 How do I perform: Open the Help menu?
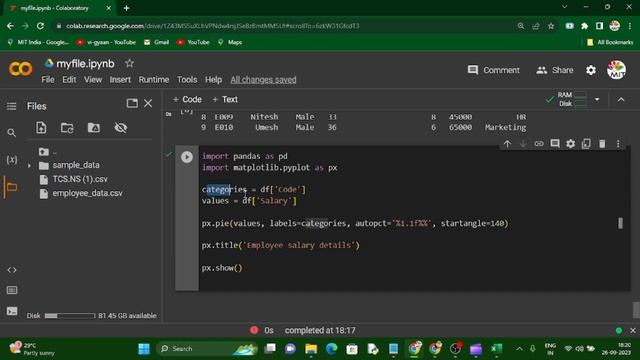[x=213, y=80]
